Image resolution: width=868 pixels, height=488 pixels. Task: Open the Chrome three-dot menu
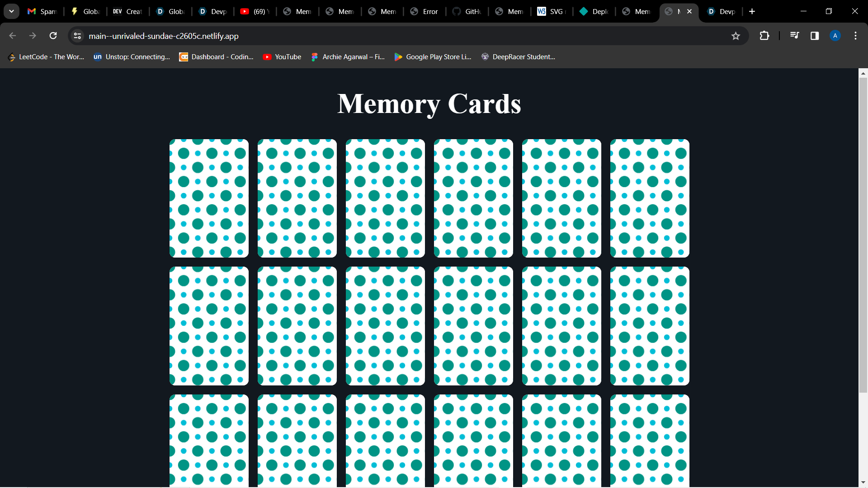click(855, 36)
